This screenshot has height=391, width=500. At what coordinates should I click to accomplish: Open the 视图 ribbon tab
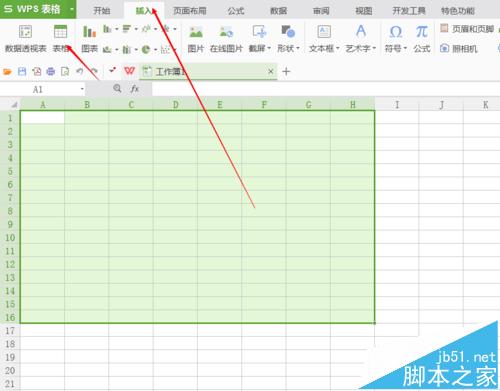point(364,11)
